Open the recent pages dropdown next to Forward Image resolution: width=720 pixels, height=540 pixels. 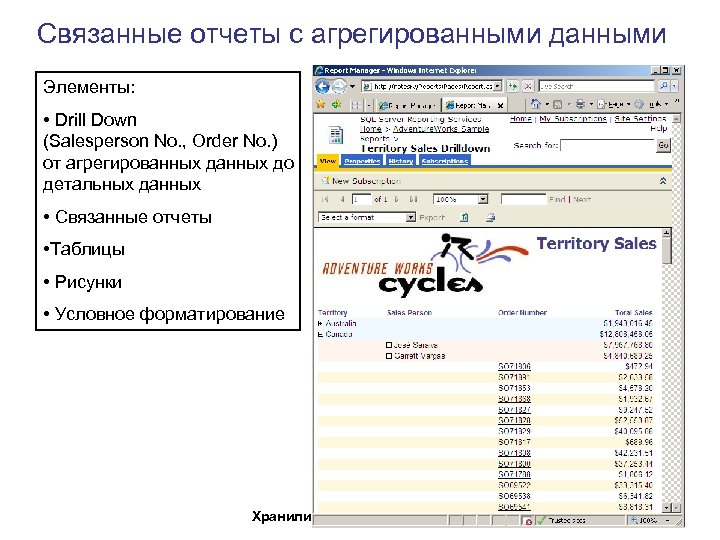352,86
